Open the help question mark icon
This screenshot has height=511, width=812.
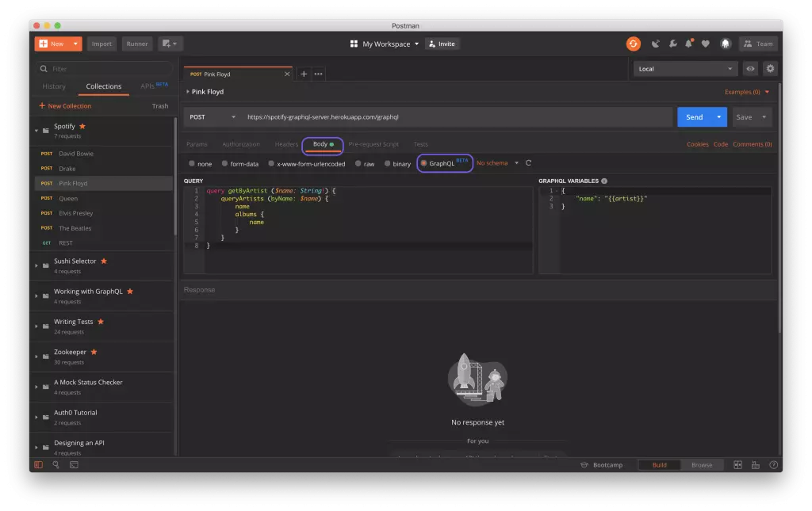774,465
